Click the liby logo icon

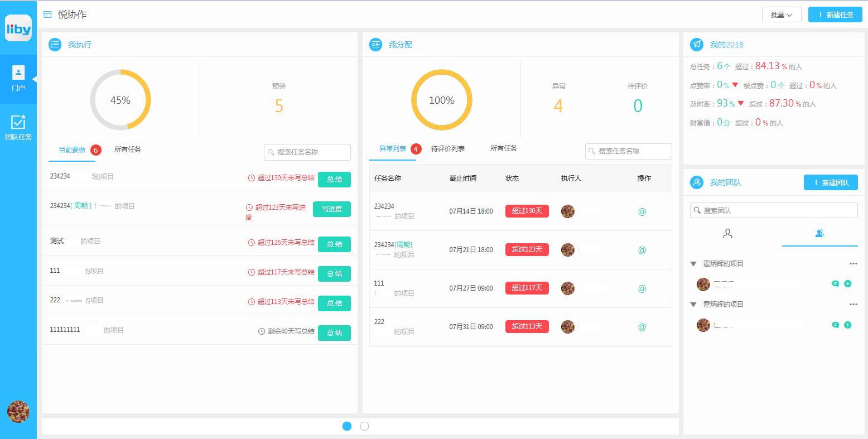click(18, 28)
